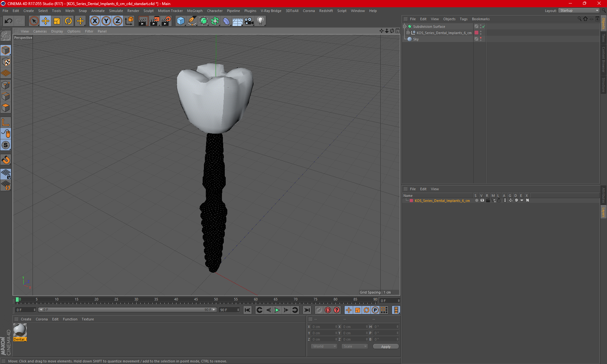Viewport: 607px width, 364px height.
Task: Toggle coordinate system icon
Action: [x=129, y=21]
